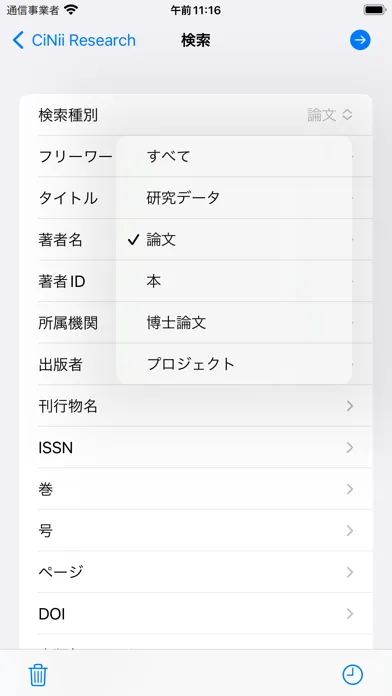Choose 研究データ from the type menu
This screenshot has height=696, width=392.
(x=234, y=198)
